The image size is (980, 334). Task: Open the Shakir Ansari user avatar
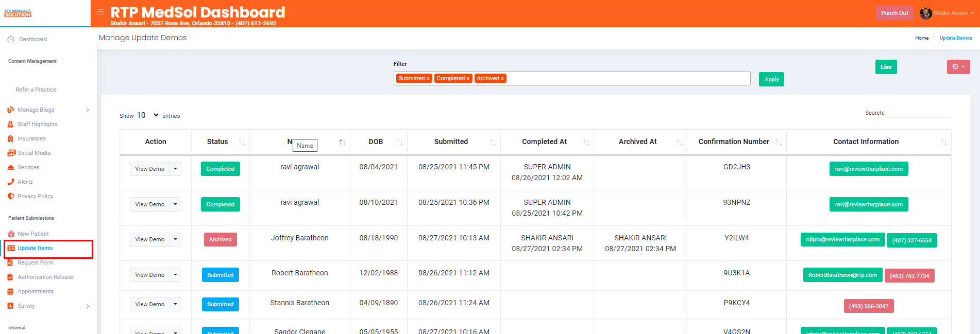(925, 13)
